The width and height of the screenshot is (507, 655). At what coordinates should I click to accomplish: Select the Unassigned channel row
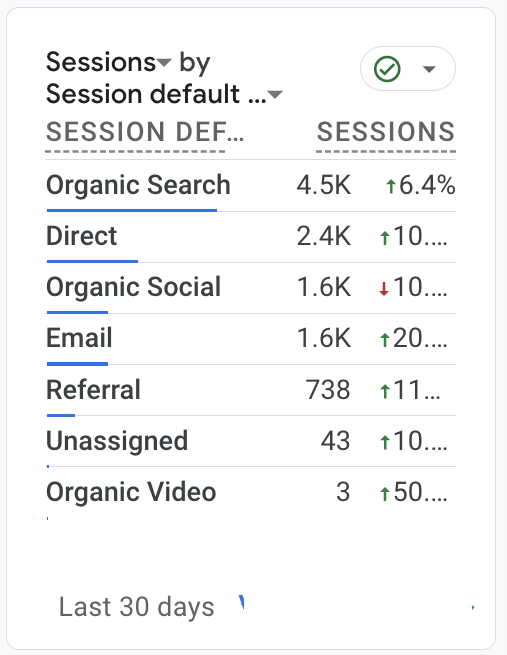(x=251, y=441)
